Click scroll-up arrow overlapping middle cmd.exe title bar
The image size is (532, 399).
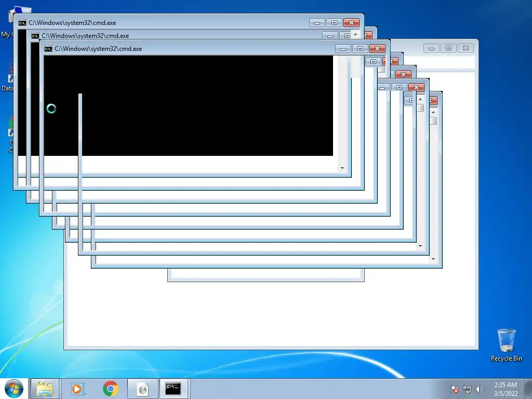[x=355, y=34]
